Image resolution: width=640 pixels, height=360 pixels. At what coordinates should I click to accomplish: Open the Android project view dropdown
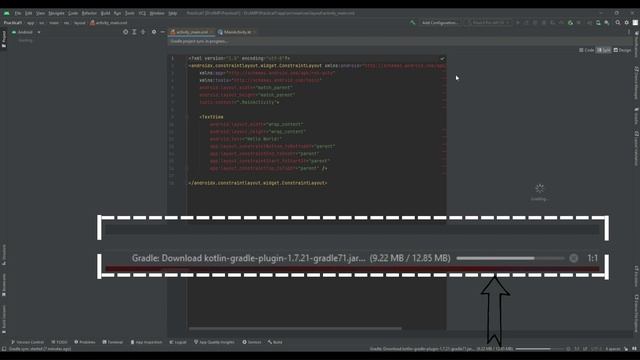click(26, 32)
